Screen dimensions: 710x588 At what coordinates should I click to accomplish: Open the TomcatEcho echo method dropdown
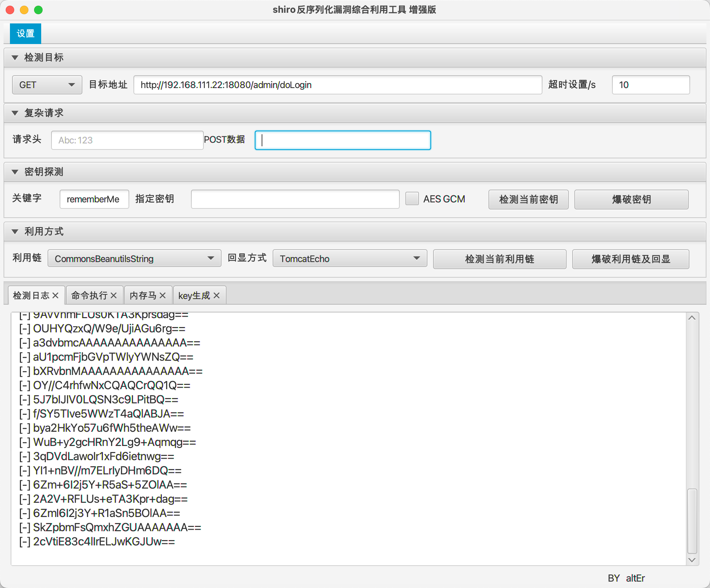(x=349, y=258)
